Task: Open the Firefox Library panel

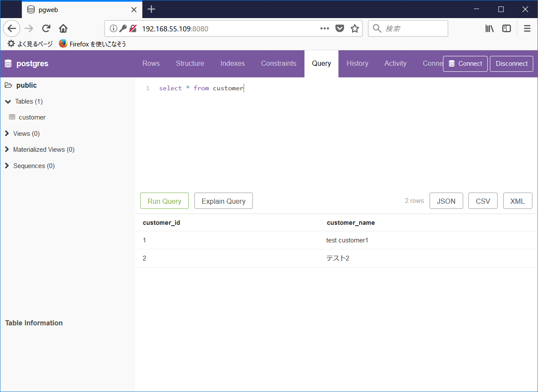Action: [489, 28]
